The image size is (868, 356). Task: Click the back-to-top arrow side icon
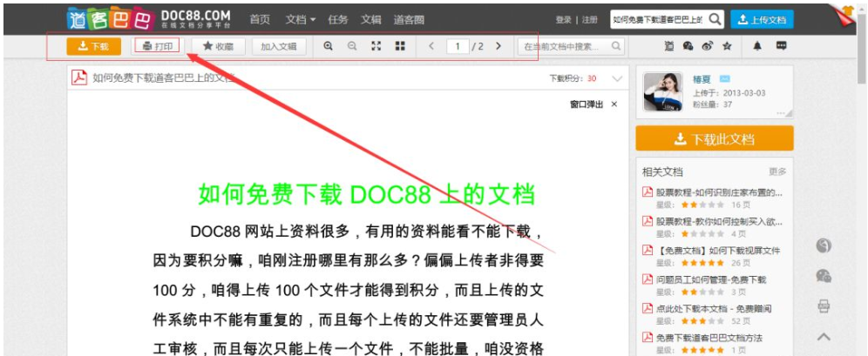[824, 336]
